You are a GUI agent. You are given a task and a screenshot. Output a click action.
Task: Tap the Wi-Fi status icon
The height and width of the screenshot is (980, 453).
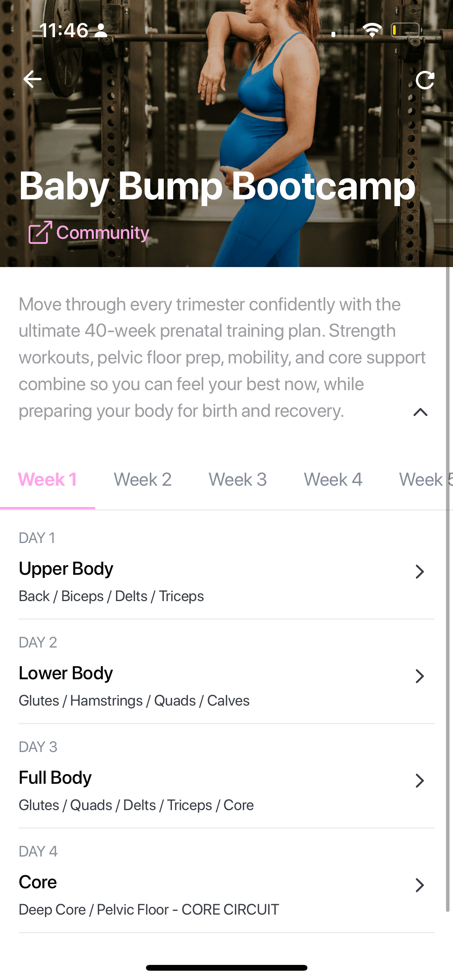pyautogui.click(x=372, y=30)
